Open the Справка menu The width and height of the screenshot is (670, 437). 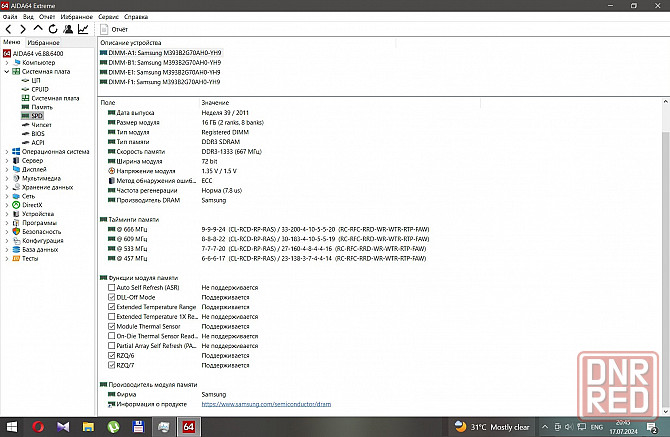pyautogui.click(x=136, y=17)
